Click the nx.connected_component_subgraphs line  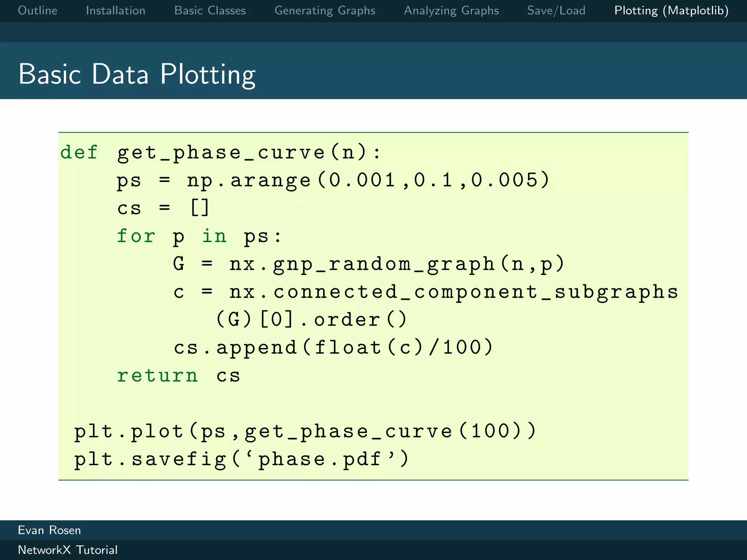click(x=426, y=292)
